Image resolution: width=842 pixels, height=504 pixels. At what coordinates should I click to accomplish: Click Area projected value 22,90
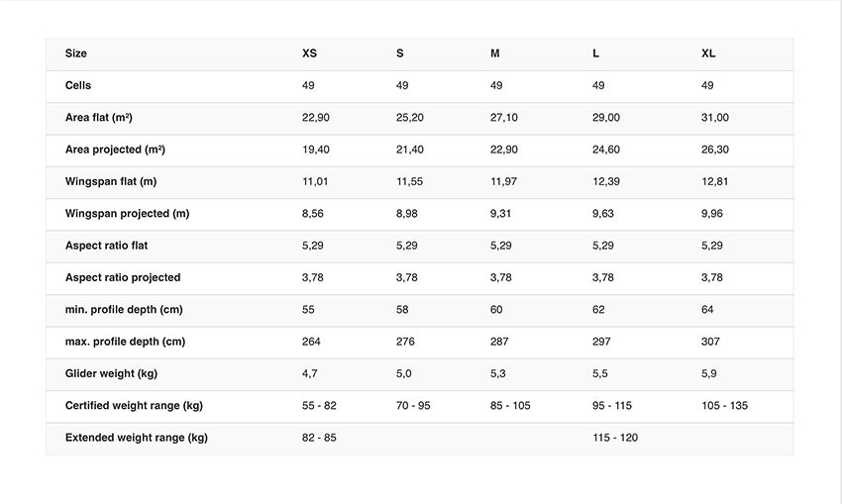click(503, 150)
